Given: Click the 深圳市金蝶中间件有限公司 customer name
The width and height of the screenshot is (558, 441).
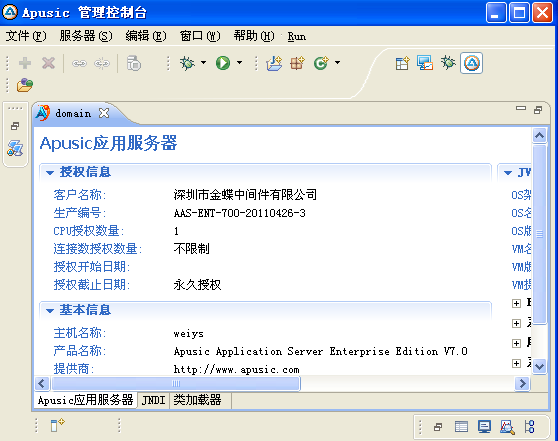Looking at the screenshot, I should [245, 195].
